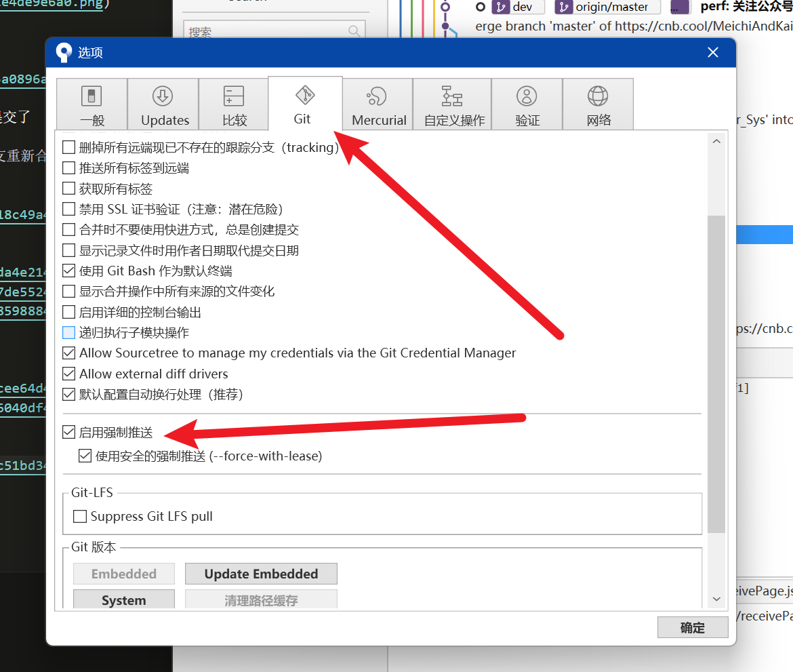Click the options list scroll up arrow
Viewport: 793px width, 672px height.
716,142
